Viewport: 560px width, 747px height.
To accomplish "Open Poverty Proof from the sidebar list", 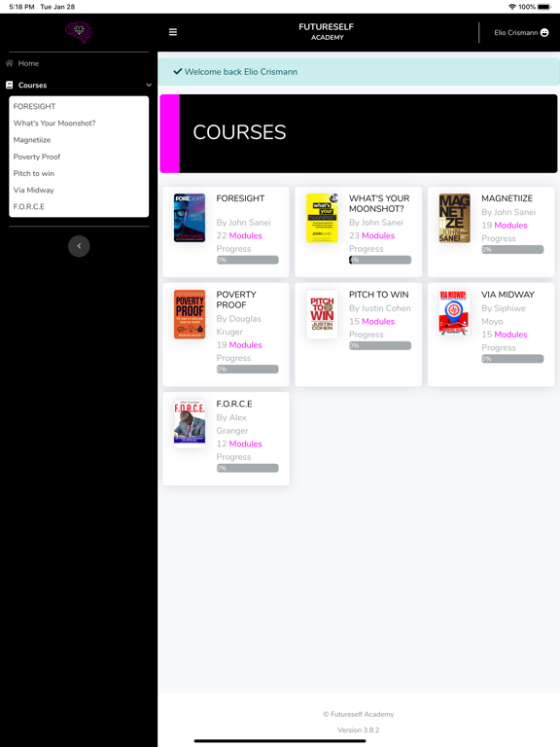I will (37, 157).
